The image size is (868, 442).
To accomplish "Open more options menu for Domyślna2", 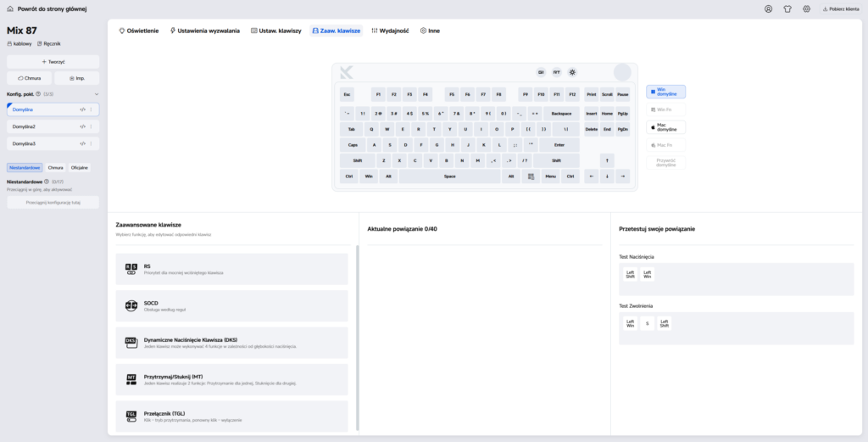I will pos(92,126).
